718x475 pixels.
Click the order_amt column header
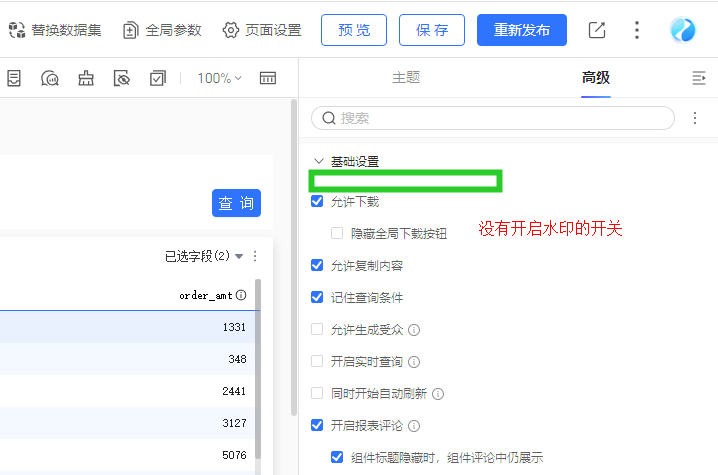(x=206, y=295)
